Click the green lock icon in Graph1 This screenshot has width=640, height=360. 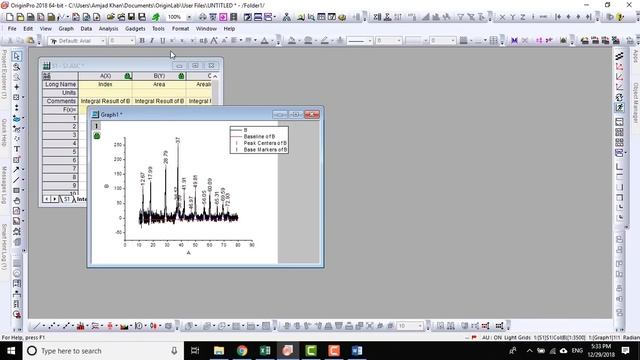tap(97, 136)
